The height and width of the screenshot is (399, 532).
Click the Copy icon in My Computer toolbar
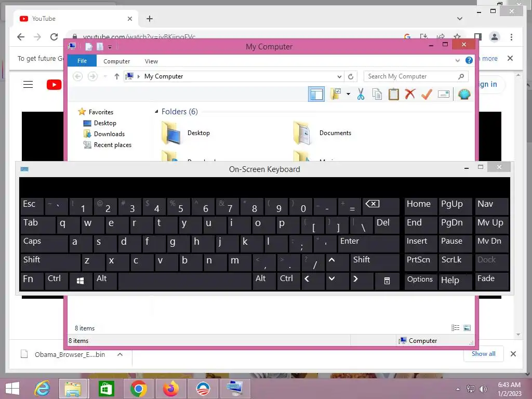[377, 94]
